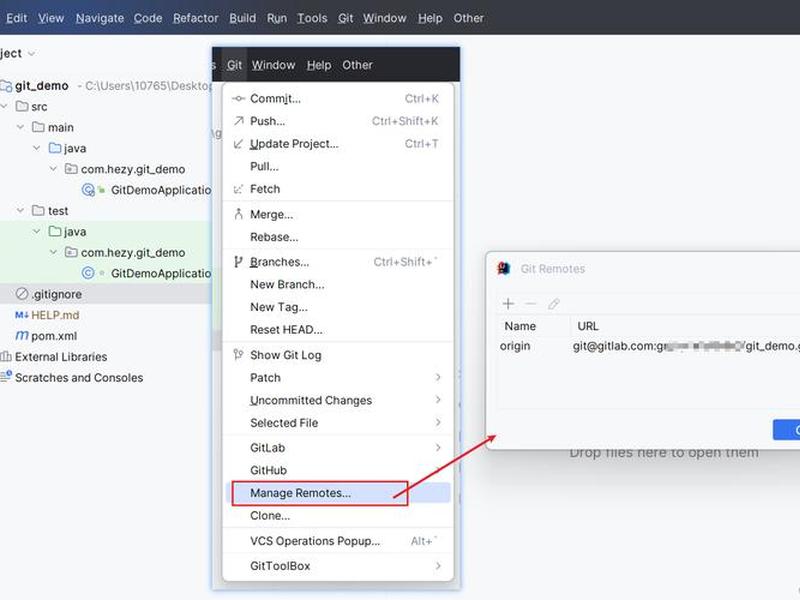The height and width of the screenshot is (600, 800).
Task: Choose Pull... from the Git menu
Action: (338, 166)
